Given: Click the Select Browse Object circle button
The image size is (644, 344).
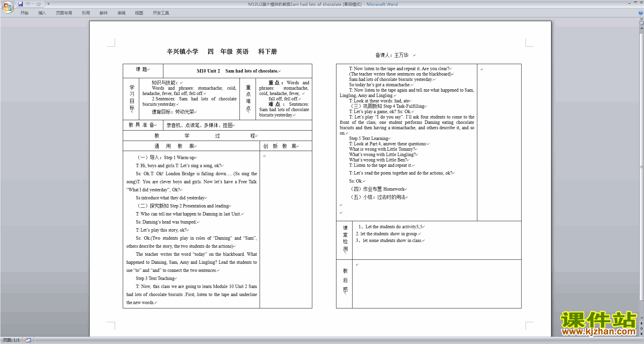Looking at the screenshot, I should pyautogui.click(x=641, y=328).
